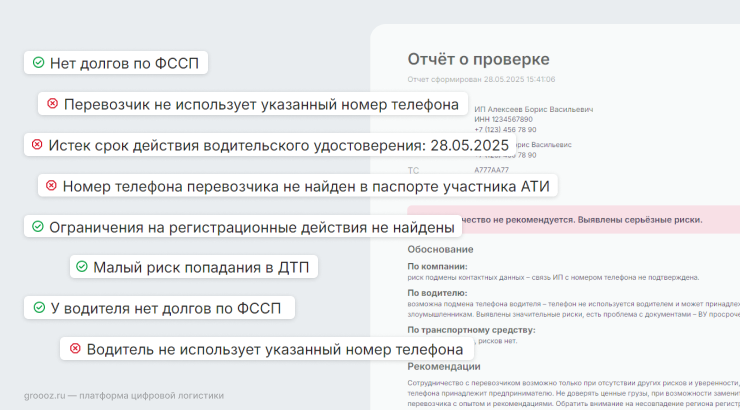Click red cross icon beside 'Истек срок действия'

[x=37, y=144]
